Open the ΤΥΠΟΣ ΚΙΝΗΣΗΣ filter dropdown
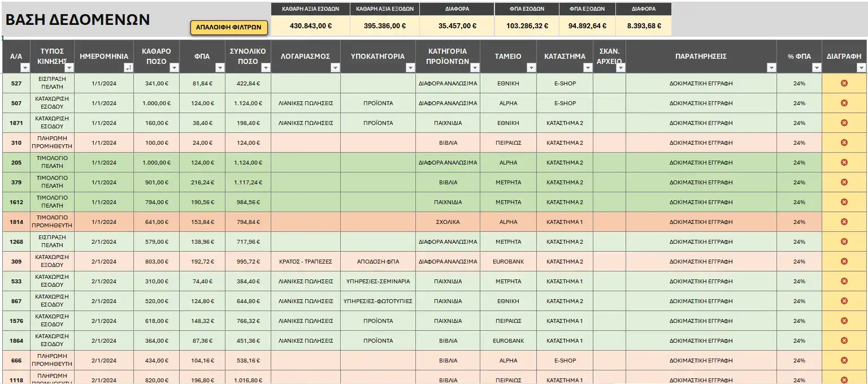868x384 pixels. [68, 68]
